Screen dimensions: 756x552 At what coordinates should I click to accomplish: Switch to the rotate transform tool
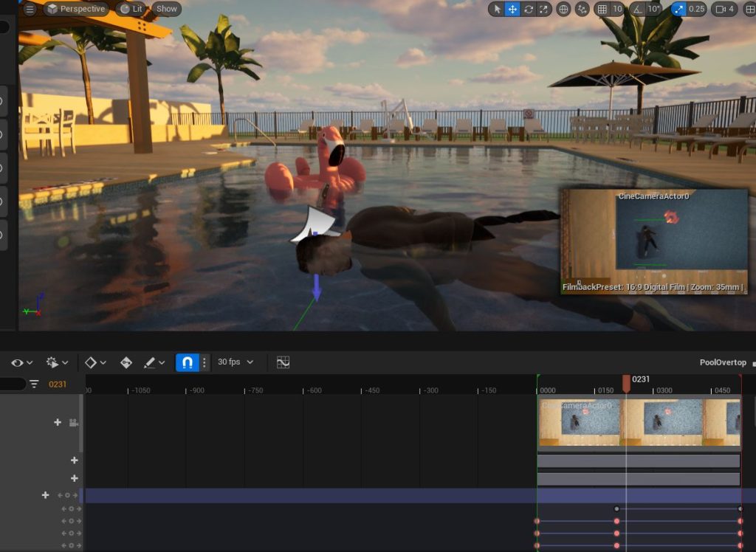coord(529,9)
